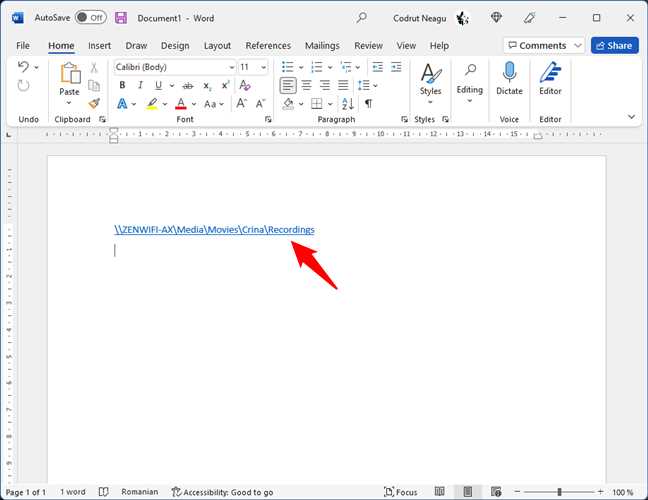Switch to the Insert tab

coord(99,45)
